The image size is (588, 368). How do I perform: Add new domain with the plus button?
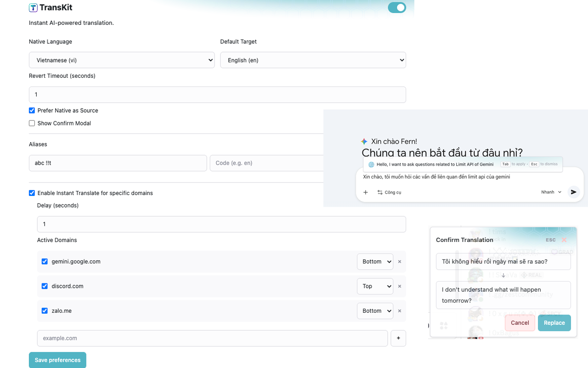[398, 338]
